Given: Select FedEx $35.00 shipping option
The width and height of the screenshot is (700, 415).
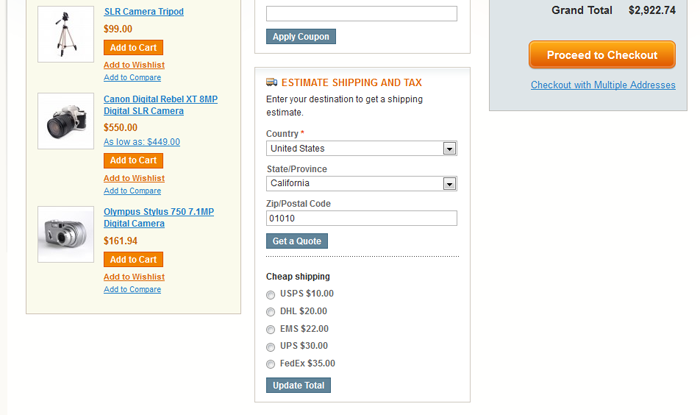Looking at the screenshot, I should (271, 365).
